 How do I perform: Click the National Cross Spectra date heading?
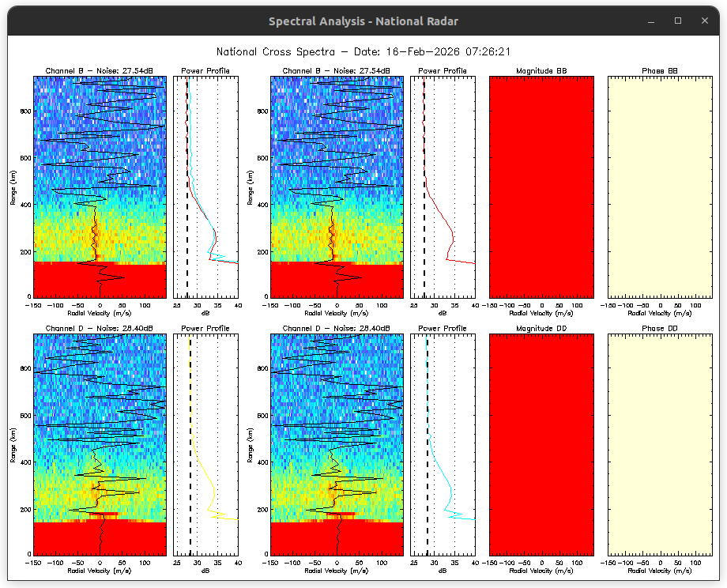click(363, 52)
